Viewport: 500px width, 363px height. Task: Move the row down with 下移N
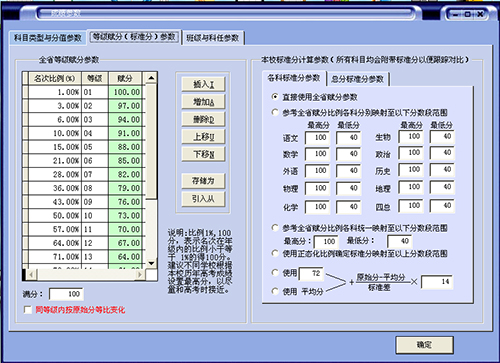point(203,154)
